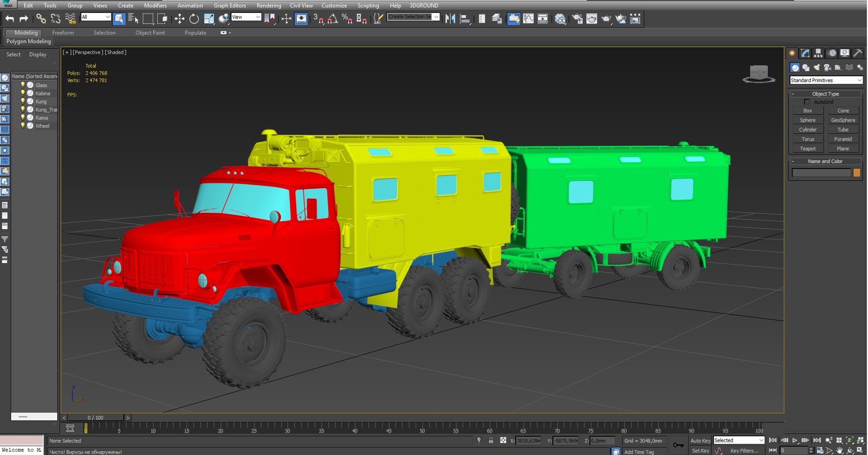
Task: Click the Auto Key button
Action: click(x=700, y=441)
